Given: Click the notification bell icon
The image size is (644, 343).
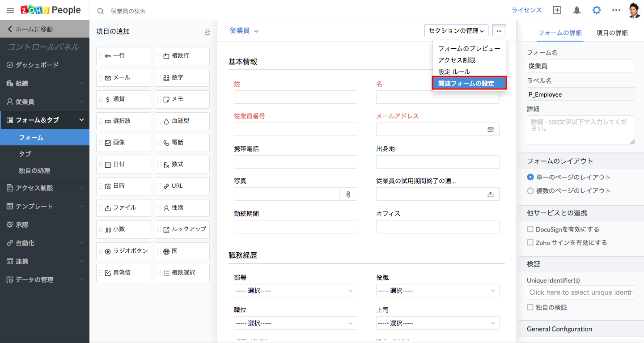Looking at the screenshot, I should [x=577, y=10].
